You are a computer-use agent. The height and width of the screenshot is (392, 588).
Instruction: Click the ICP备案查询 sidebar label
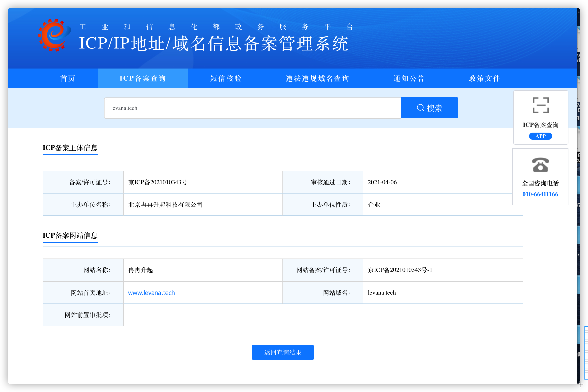tap(540, 125)
